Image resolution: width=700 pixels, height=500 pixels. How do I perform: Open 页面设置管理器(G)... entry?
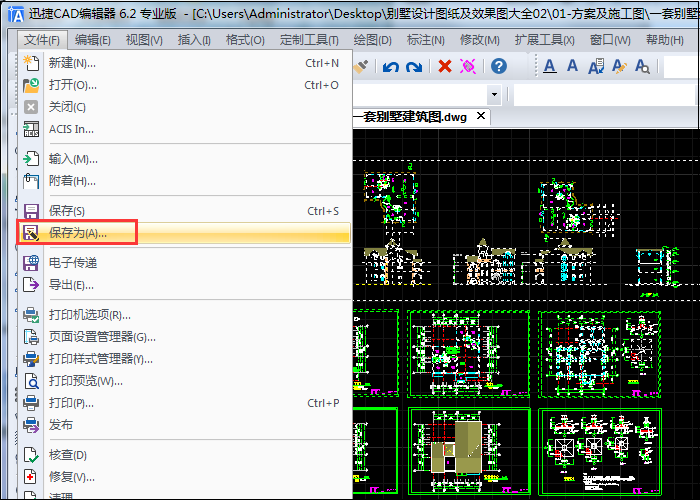(x=184, y=337)
